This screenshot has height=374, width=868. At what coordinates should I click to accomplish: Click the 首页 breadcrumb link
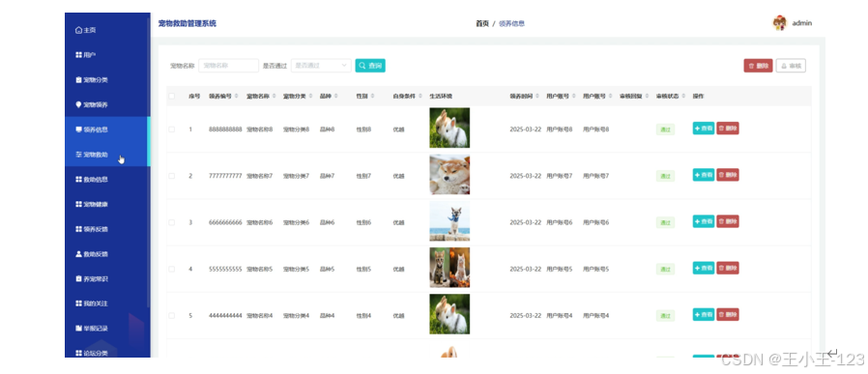click(482, 24)
